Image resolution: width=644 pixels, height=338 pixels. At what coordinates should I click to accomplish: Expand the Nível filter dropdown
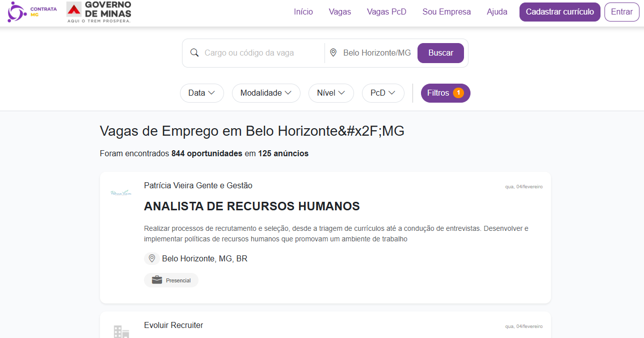[x=331, y=93]
